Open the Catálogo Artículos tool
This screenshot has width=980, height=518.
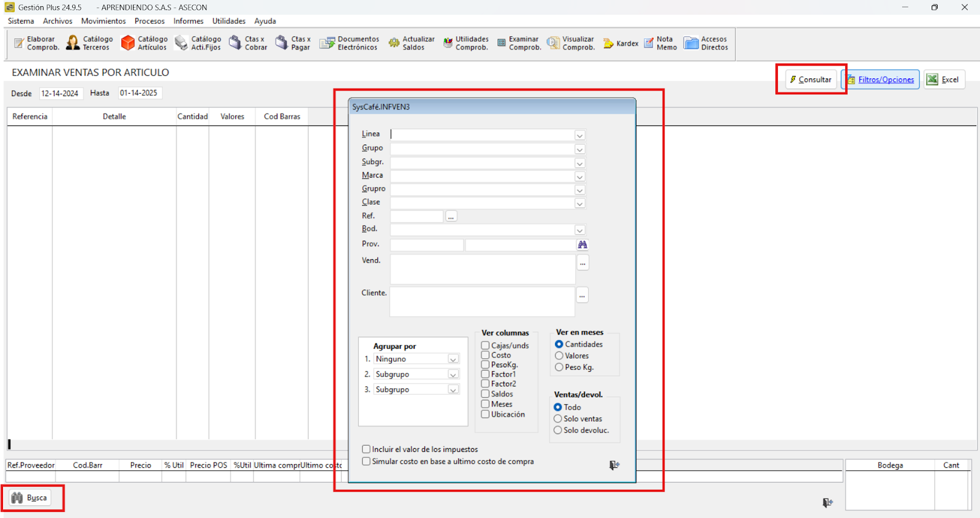click(x=144, y=43)
